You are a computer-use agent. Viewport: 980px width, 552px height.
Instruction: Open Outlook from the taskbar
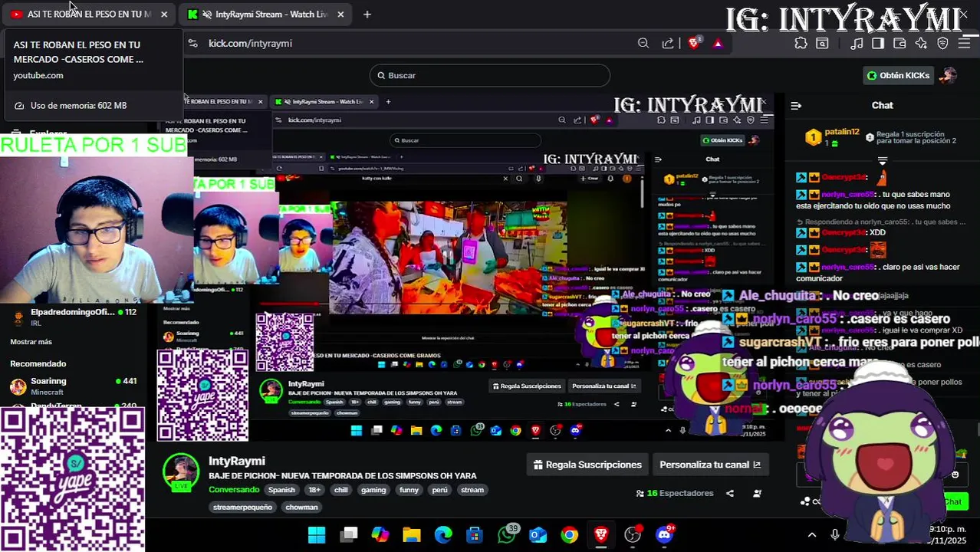point(538,534)
